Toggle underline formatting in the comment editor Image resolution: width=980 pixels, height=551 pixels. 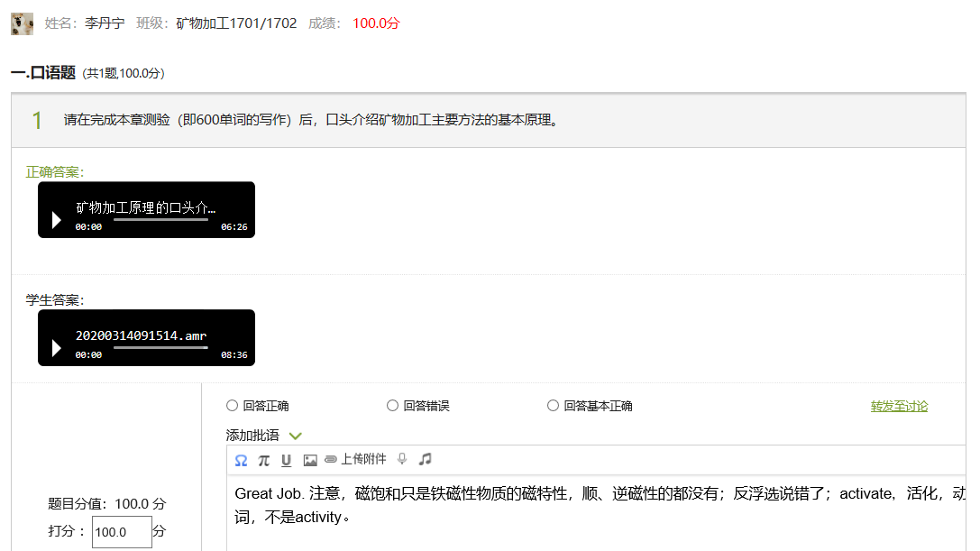click(286, 460)
